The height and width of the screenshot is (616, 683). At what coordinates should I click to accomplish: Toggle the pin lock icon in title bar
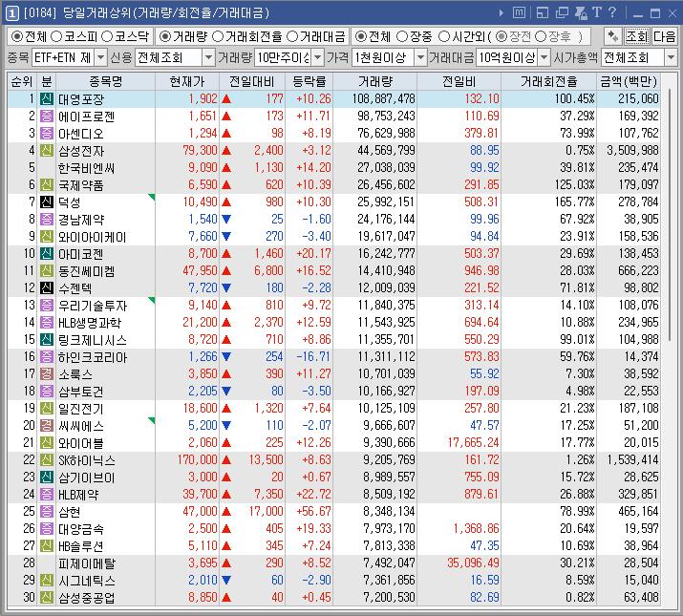[581, 12]
